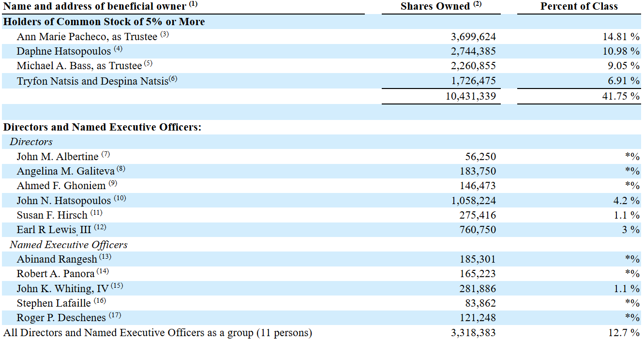Click the shares value 121,248
The image size is (644, 340).
click(x=478, y=318)
